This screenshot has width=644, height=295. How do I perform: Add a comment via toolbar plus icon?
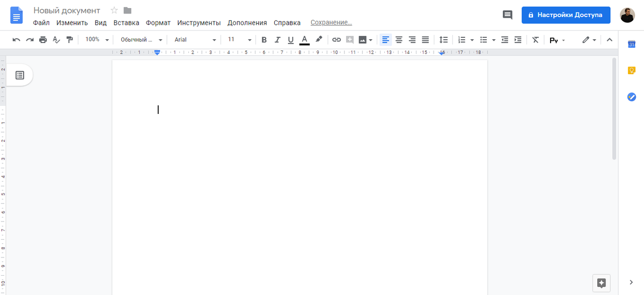[350, 40]
